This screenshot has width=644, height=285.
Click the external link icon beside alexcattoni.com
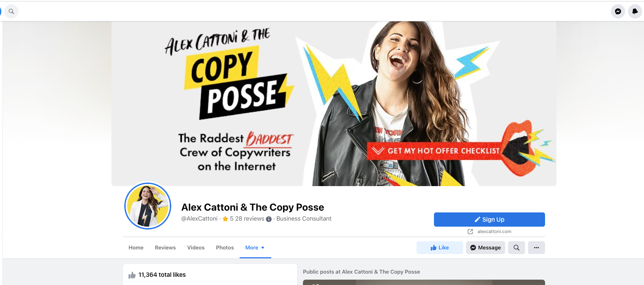click(470, 232)
